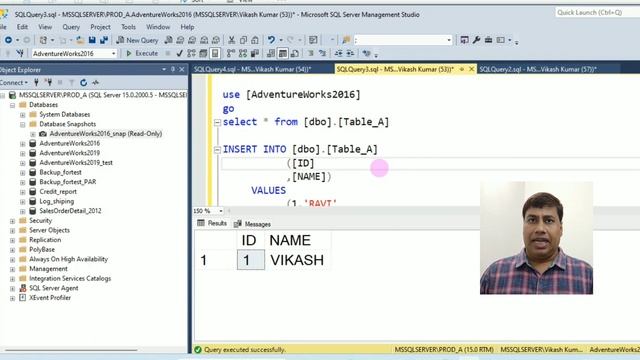Toggle pin on SQLQuery3.sql tab
Screen dimensions: 640x360
click(462, 69)
